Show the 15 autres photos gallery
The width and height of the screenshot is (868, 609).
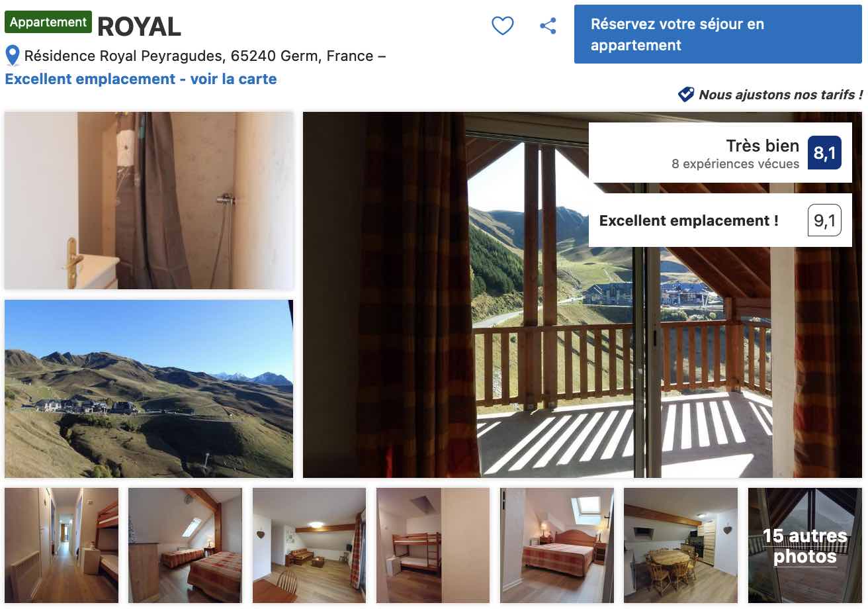805,545
